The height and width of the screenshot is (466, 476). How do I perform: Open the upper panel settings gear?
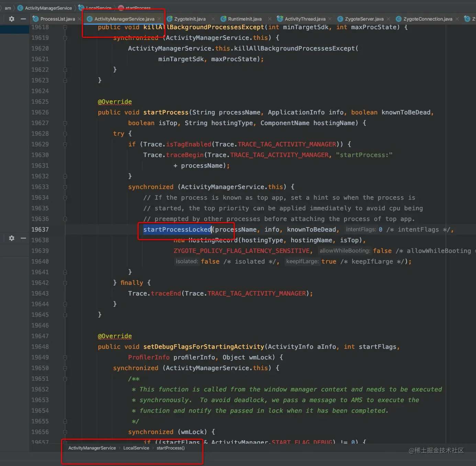pyautogui.click(x=12, y=19)
